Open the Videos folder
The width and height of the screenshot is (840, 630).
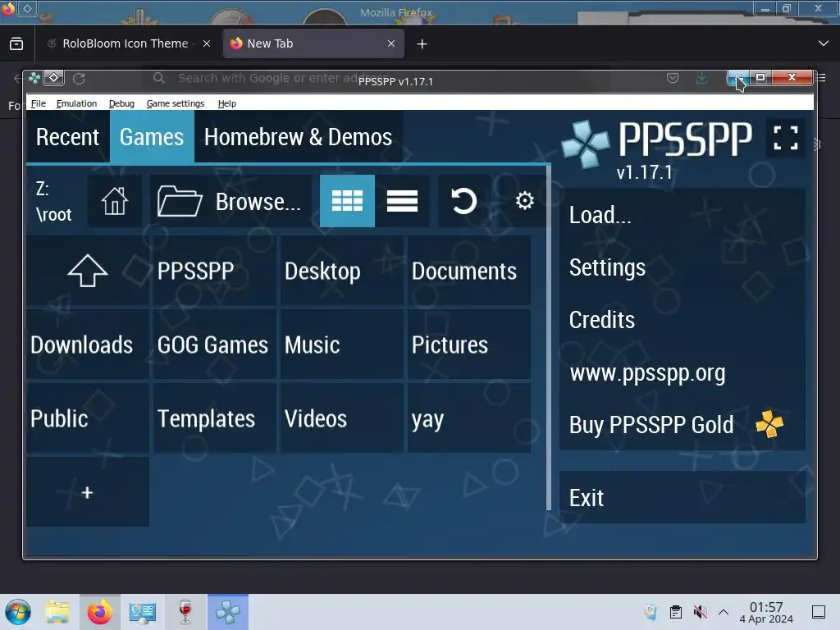pos(342,418)
